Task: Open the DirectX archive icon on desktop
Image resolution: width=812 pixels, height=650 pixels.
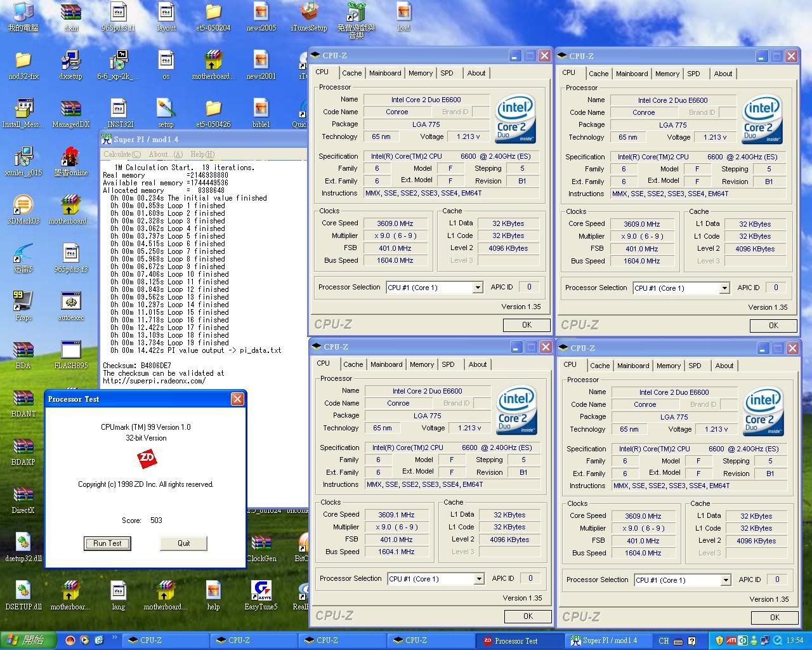Action: (x=23, y=500)
